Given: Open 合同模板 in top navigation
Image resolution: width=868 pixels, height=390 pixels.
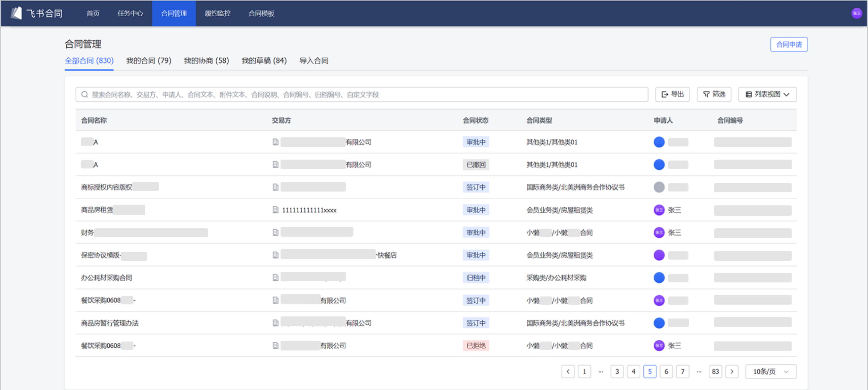Looking at the screenshot, I should point(261,13).
